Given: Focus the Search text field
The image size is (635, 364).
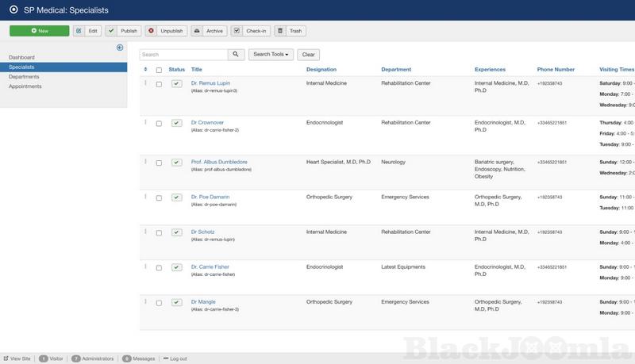Looking at the screenshot, I should (x=183, y=55).
